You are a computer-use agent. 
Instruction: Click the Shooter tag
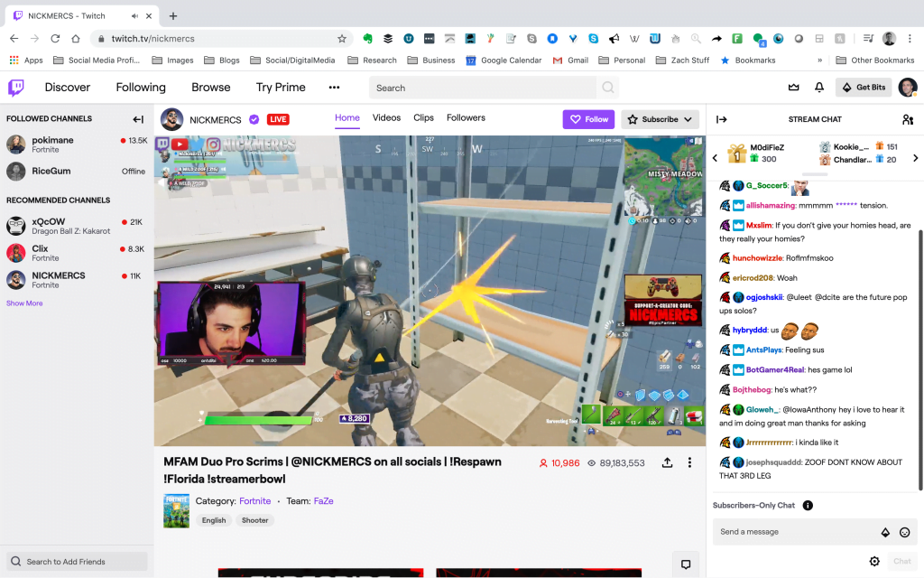(x=255, y=520)
